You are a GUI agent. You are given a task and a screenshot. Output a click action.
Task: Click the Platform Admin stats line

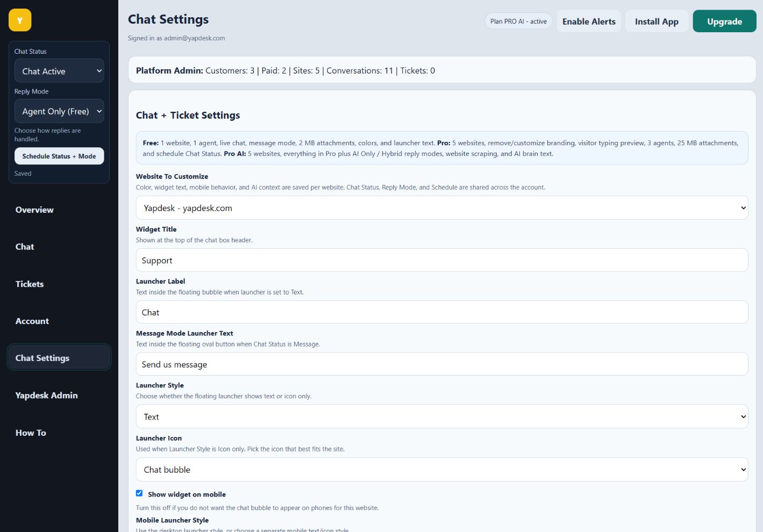pos(286,70)
